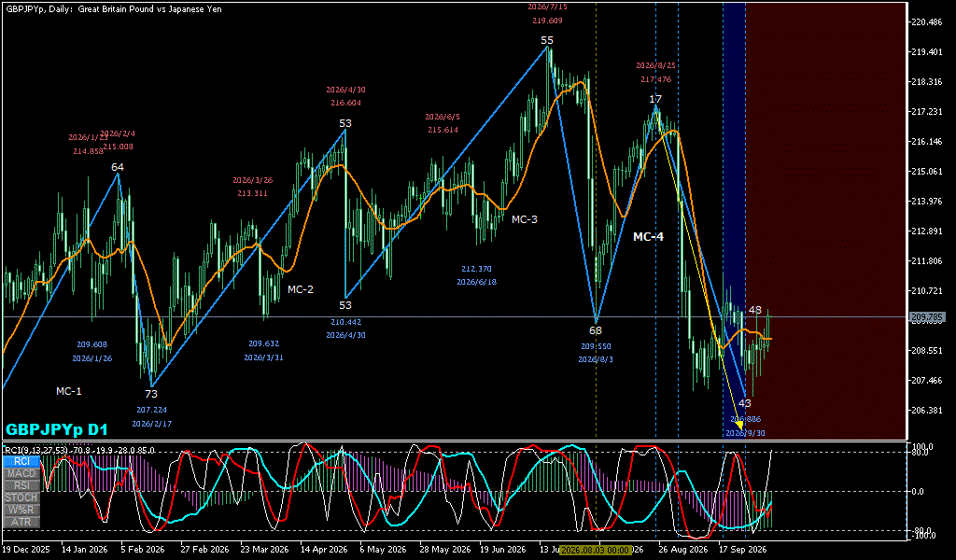The image size is (956, 560).
Task: Click the 213.311 price label
Action: 252,194
